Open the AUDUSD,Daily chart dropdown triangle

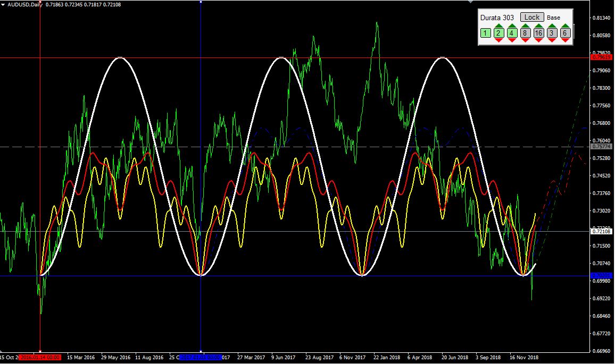[3, 4]
